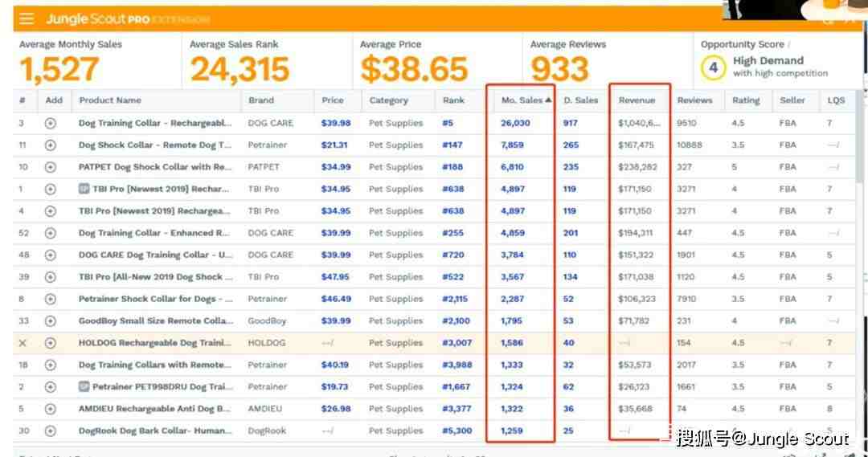The height and width of the screenshot is (457, 868).
Task: Sort table by Category header
Action: pyautogui.click(x=389, y=100)
